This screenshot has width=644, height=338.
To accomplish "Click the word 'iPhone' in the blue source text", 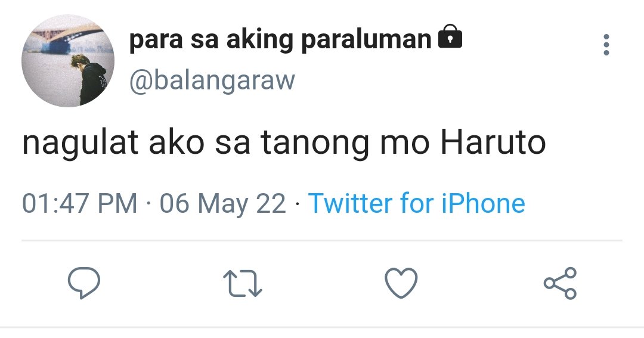I will [x=484, y=203].
